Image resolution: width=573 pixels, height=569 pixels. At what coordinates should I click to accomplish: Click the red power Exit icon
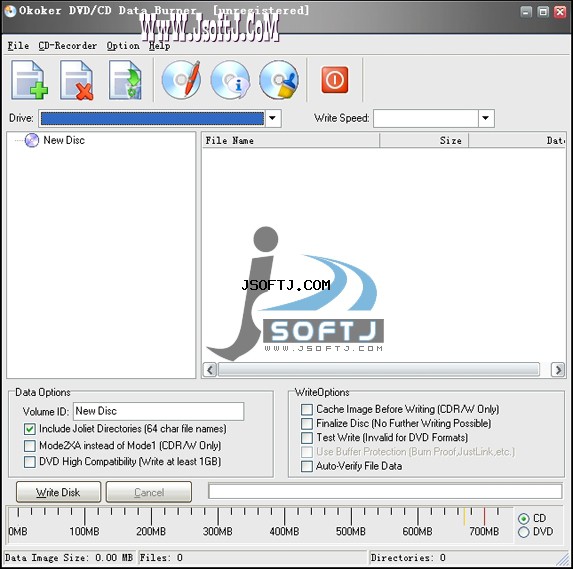pyautogui.click(x=335, y=80)
